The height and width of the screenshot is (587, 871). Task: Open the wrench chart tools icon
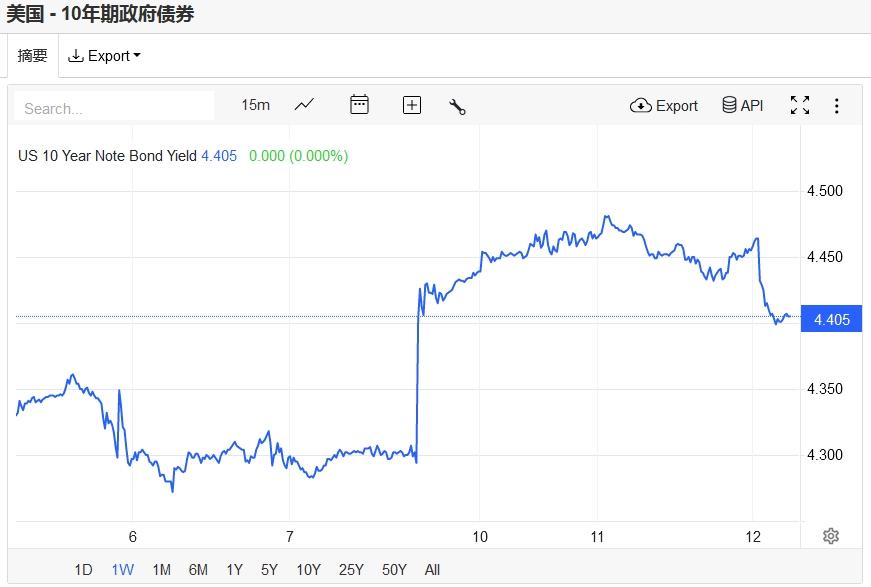(x=457, y=106)
